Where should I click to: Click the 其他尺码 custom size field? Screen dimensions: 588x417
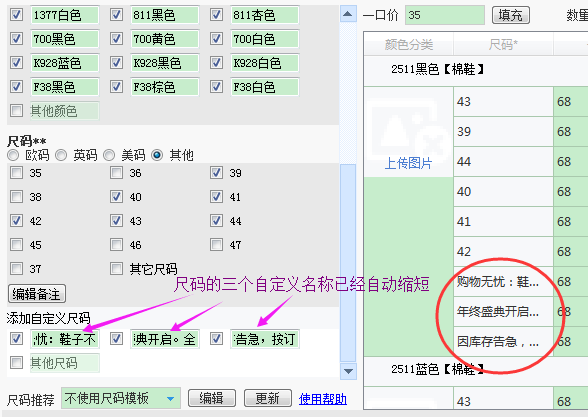[x=64, y=363]
